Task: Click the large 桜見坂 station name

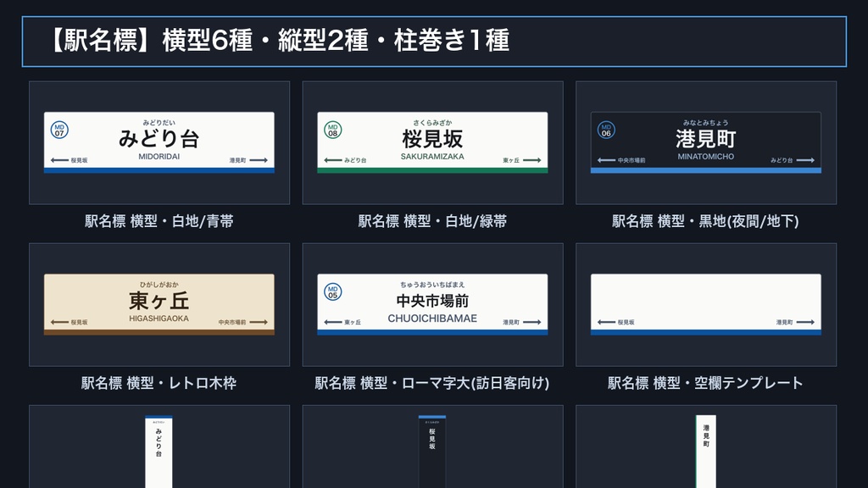Action: [433, 139]
